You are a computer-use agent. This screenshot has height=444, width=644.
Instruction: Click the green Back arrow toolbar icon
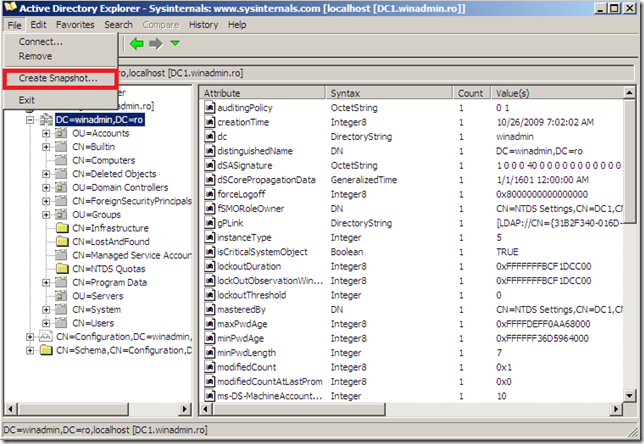[x=136, y=43]
